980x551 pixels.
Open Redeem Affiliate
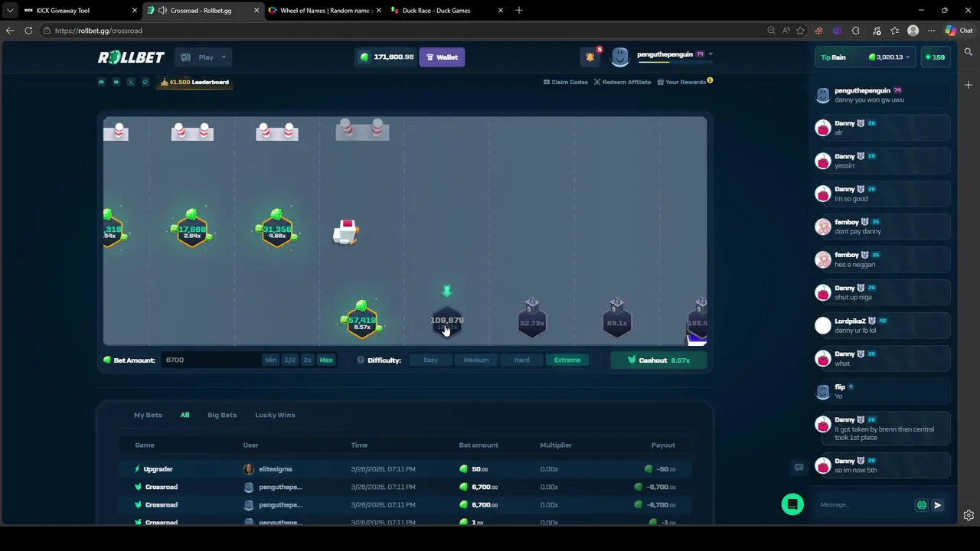(x=622, y=82)
